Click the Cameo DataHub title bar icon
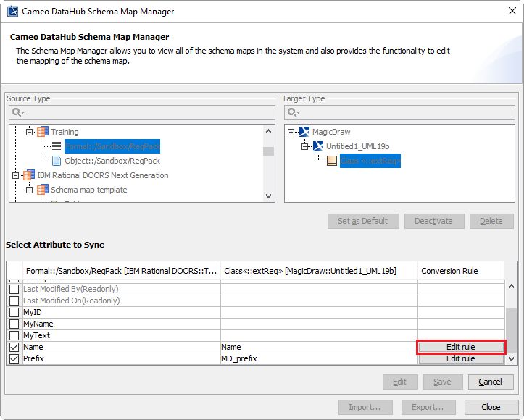Image resolution: width=524 pixels, height=420 pixels. click(x=13, y=12)
